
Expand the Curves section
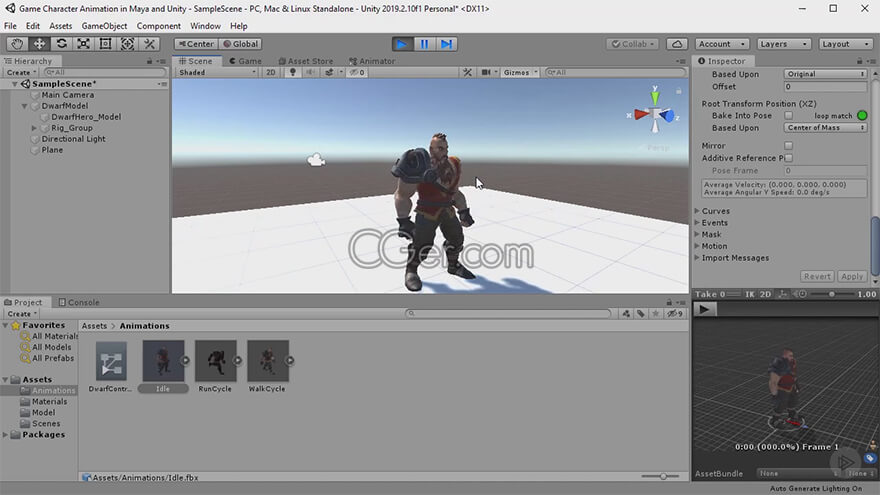click(x=697, y=211)
